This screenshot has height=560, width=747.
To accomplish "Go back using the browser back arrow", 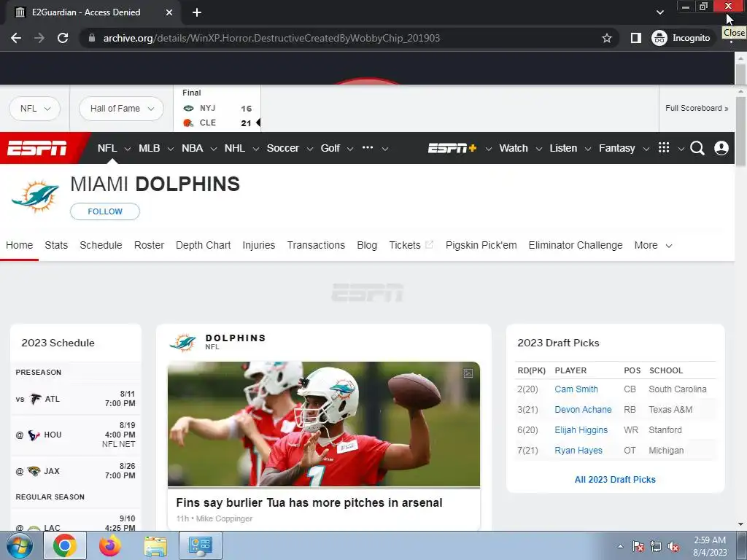I will (x=16, y=38).
